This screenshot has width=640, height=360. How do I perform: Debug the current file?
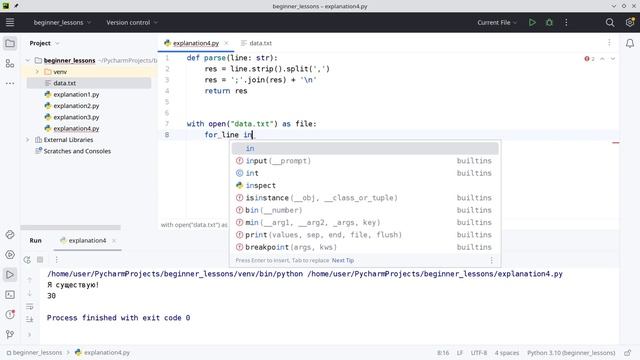pyautogui.click(x=549, y=22)
